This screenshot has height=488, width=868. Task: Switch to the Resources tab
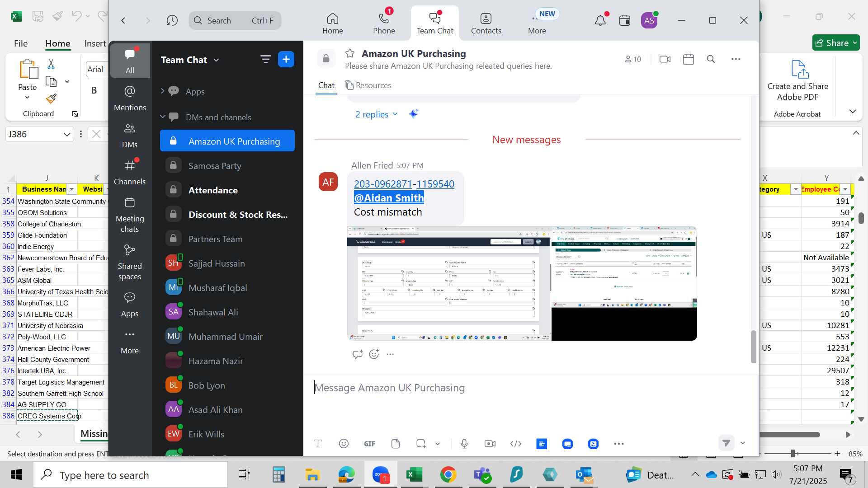click(x=368, y=85)
